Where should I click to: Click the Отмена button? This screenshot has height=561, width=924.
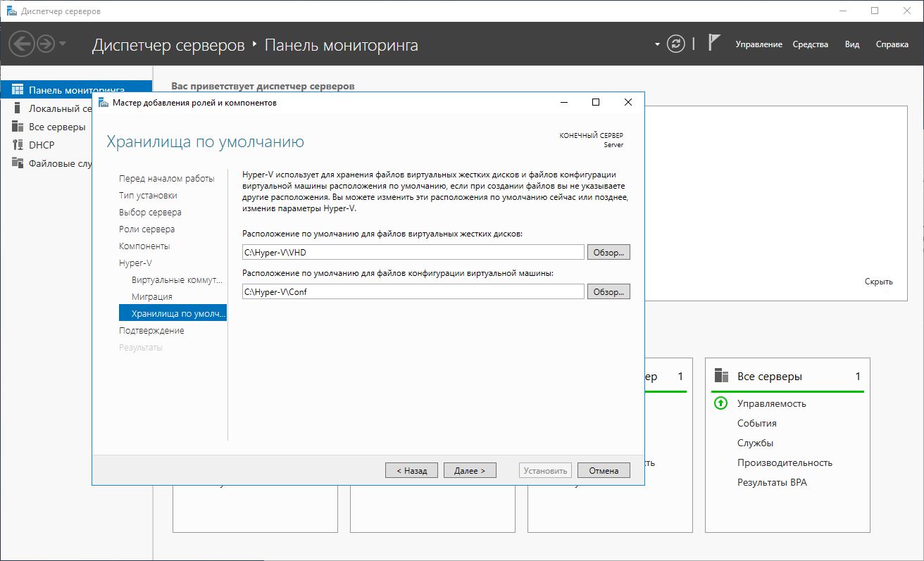pyautogui.click(x=604, y=470)
